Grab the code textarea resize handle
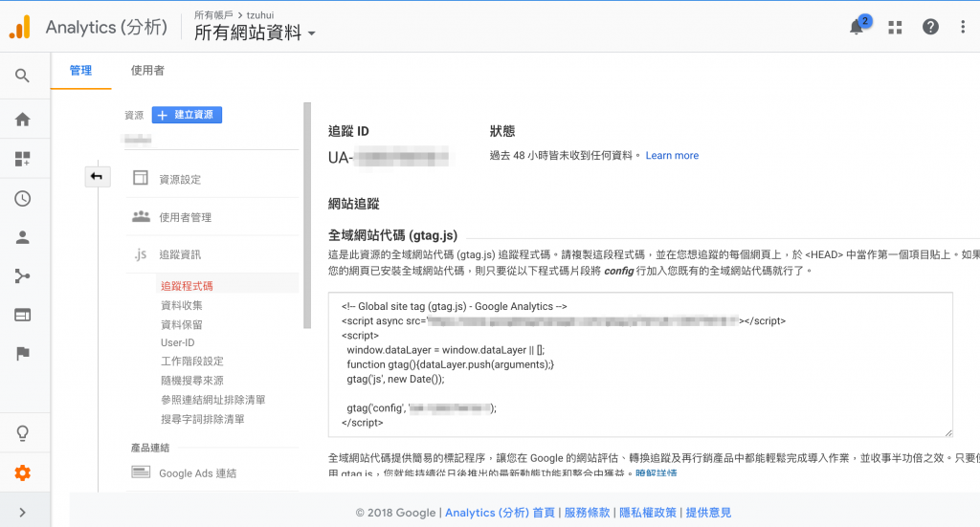Screen dimensions: 980x527 click(x=948, y=432)
